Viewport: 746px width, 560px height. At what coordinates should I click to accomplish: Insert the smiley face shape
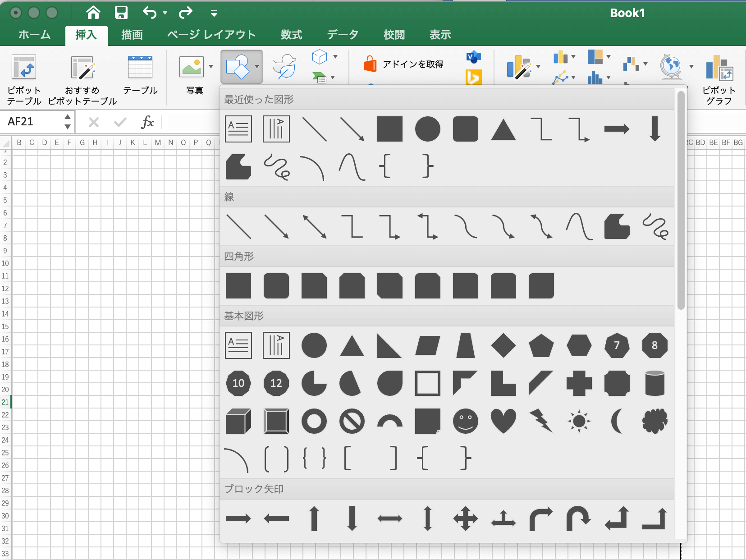(x=466, y=421)
